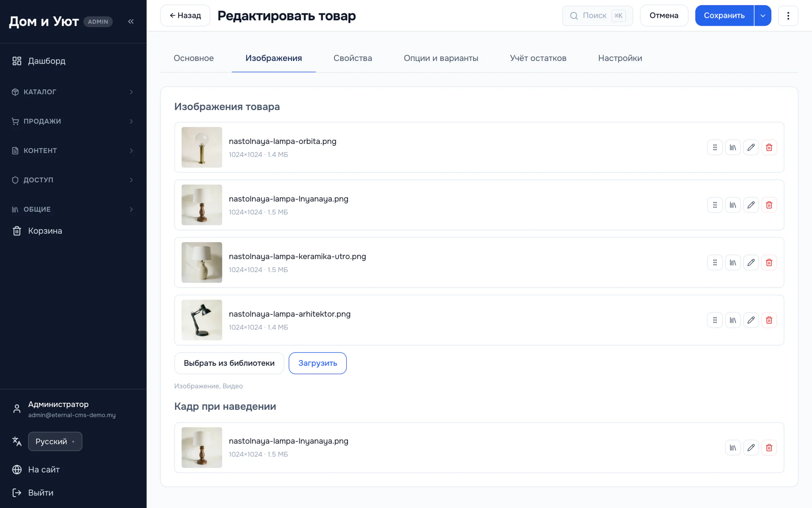Edit the nastolnaya-lampa-orbita.png image
812x508 pixels.
click(x=751, y=147)
